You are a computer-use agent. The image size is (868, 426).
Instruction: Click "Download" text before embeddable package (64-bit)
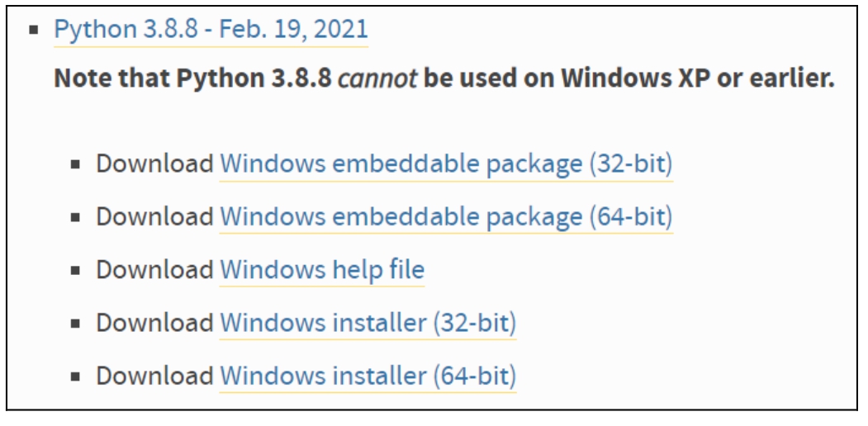(x=154, y=217)
